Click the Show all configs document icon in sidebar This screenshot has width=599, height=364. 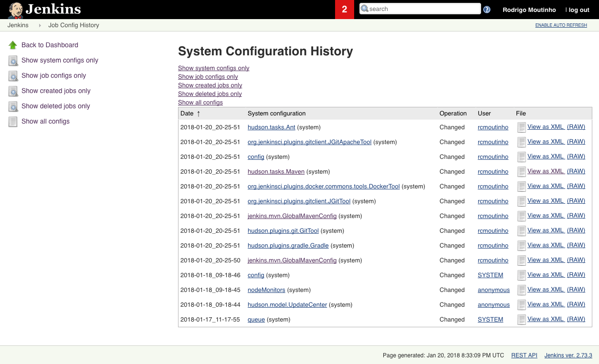click(13, 122)
